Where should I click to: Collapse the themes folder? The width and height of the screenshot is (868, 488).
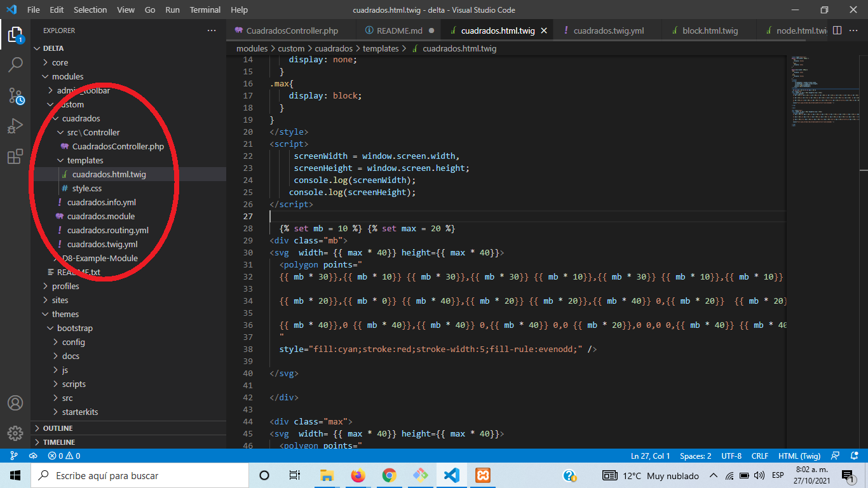coord(128,314)
